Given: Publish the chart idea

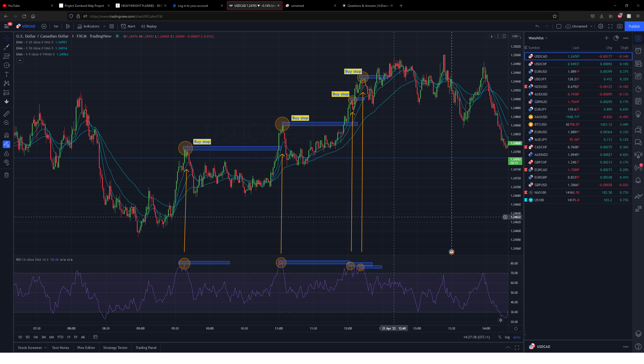Looking at the screenshot, I should point(634,26).
